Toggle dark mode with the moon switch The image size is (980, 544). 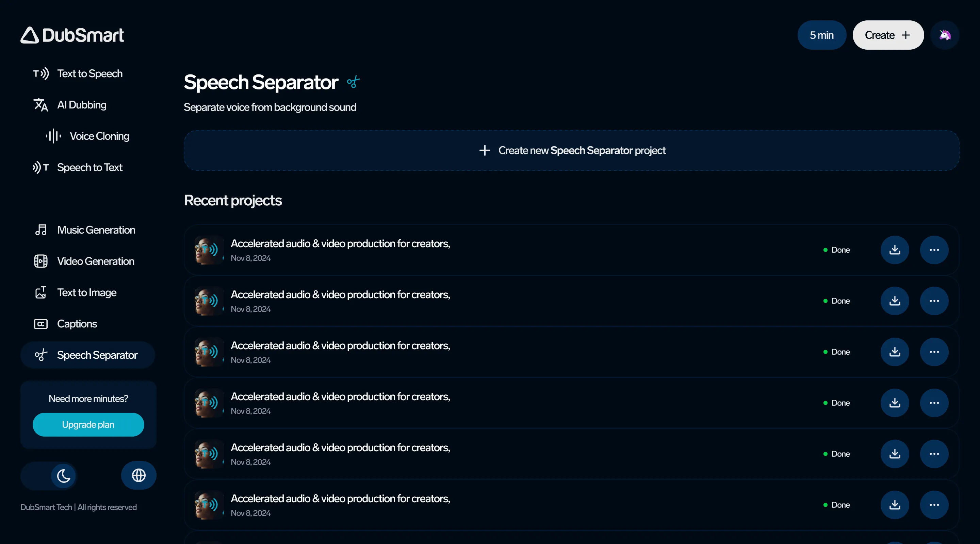coord(49,476)
